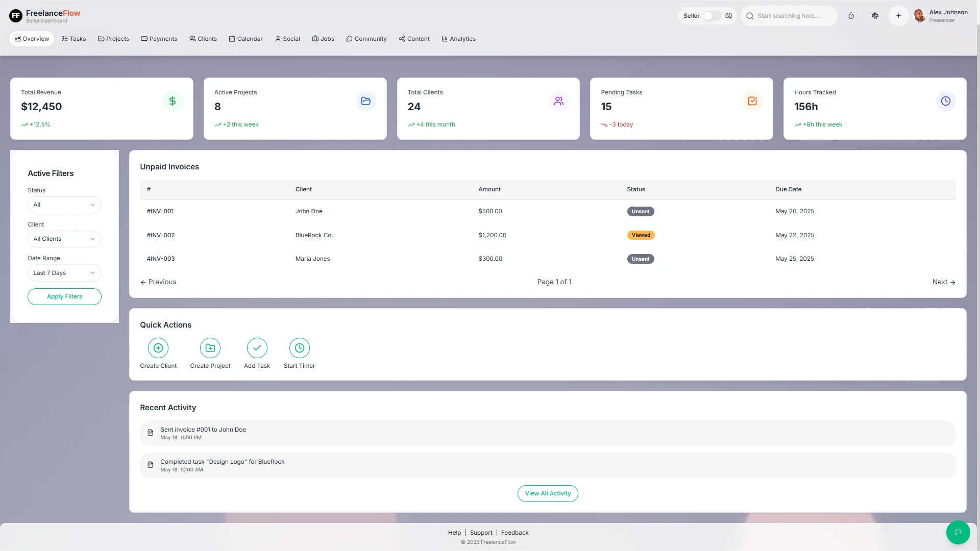
Task: Click the Add Task checkmark icon
Action: (x=257, y=348)
